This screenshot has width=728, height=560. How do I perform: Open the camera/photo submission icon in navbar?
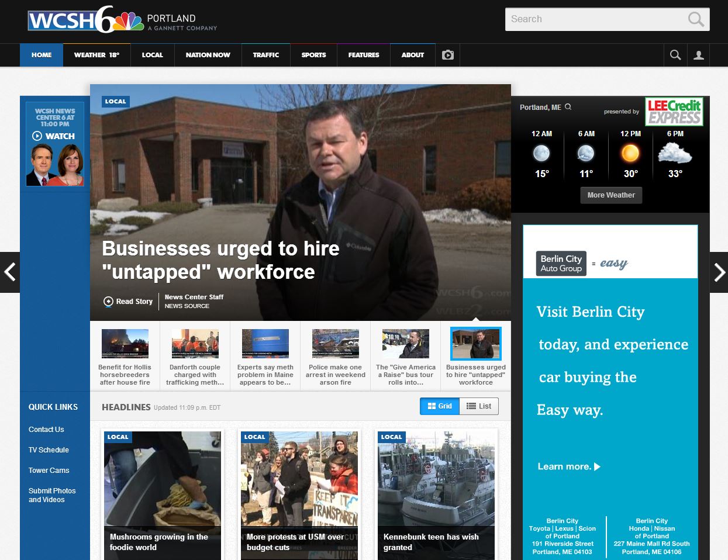point(447,55)
